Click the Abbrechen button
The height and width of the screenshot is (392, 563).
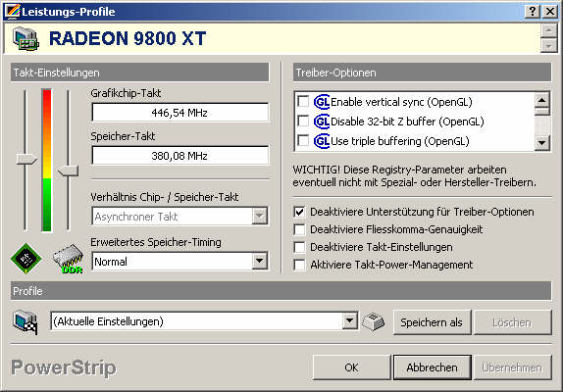pos(432,367)
